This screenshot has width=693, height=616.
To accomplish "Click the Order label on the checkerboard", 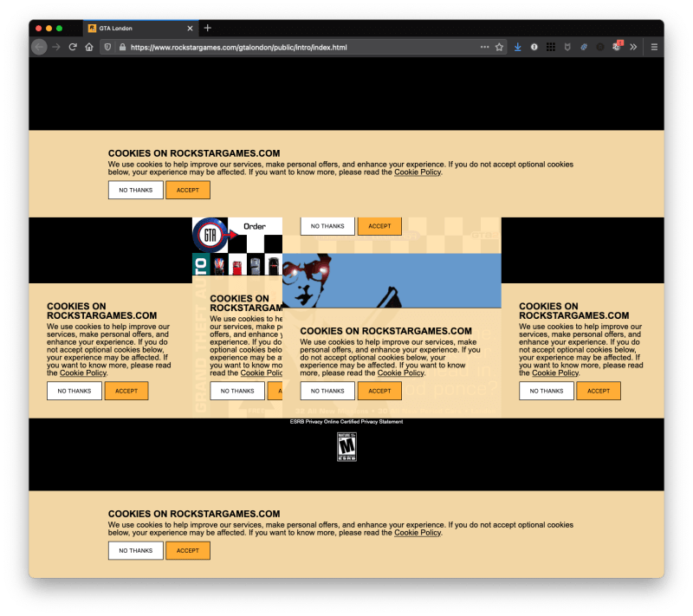I will click(255, 226).
